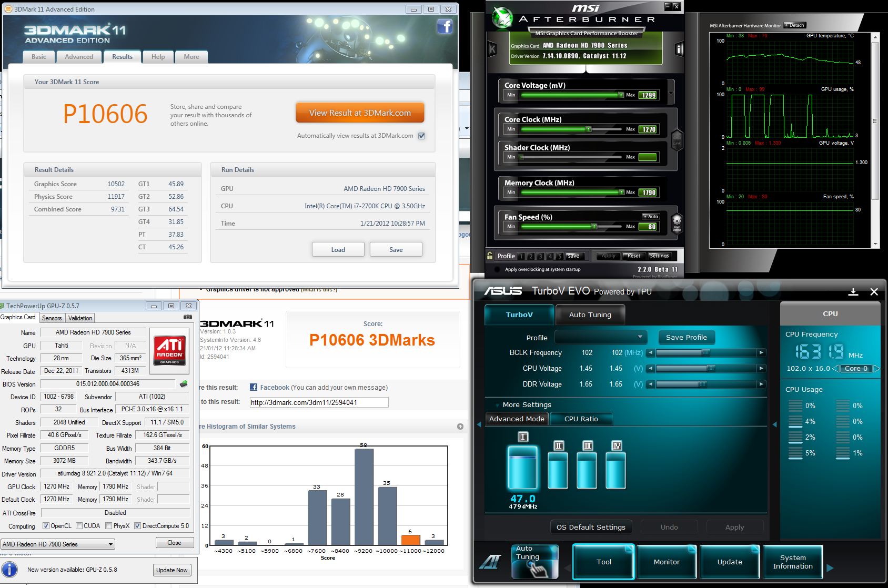Click the Save Profile button in TurboV
Viewport: 888px width, 588px height.
click(x=687, y=337)
